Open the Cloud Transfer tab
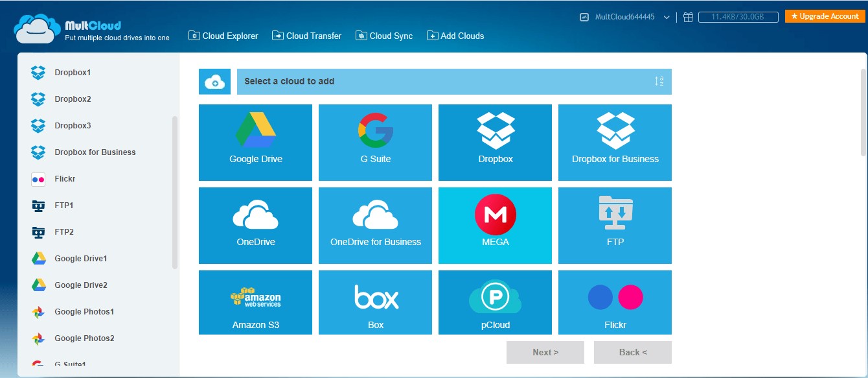Image resolution: width=868 pixels, height=378 pixels. pos(306,36)
